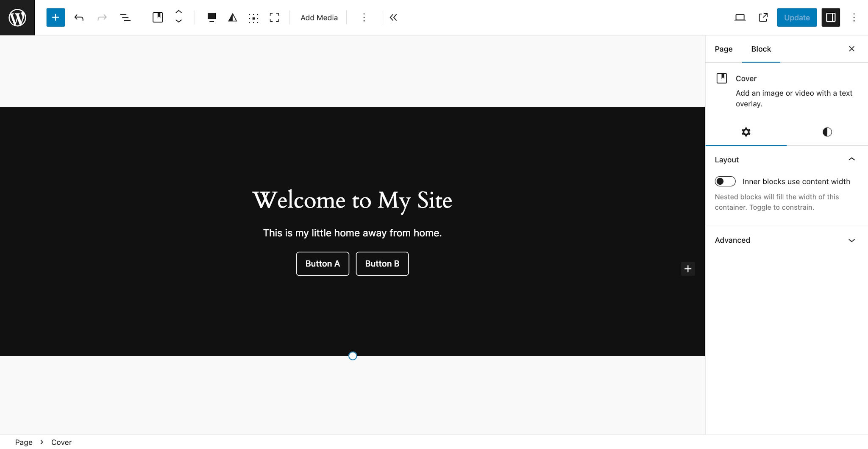Select the Cover block parent icon
This screenshot has height=449, width=868.
tap(157, 17)
